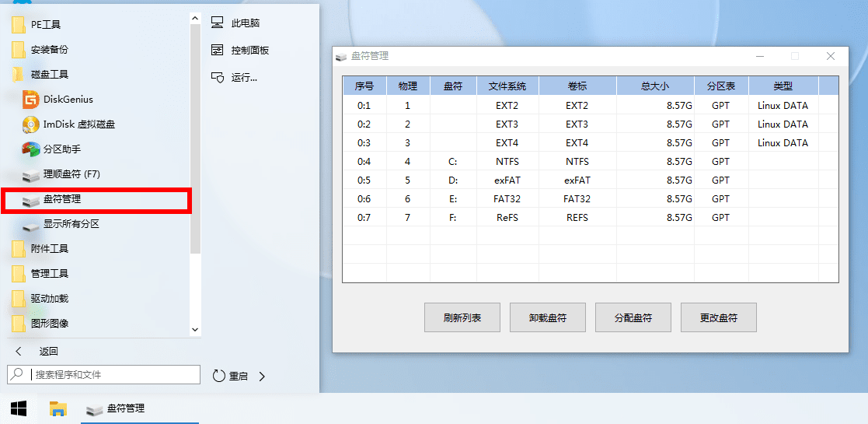868x424 pixels.
Task: Click the Windows start button
Action: 19,409
